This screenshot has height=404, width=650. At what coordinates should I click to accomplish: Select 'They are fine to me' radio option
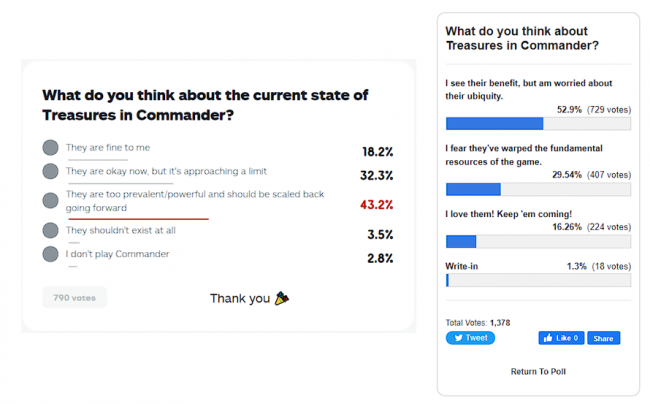(51, 147)
